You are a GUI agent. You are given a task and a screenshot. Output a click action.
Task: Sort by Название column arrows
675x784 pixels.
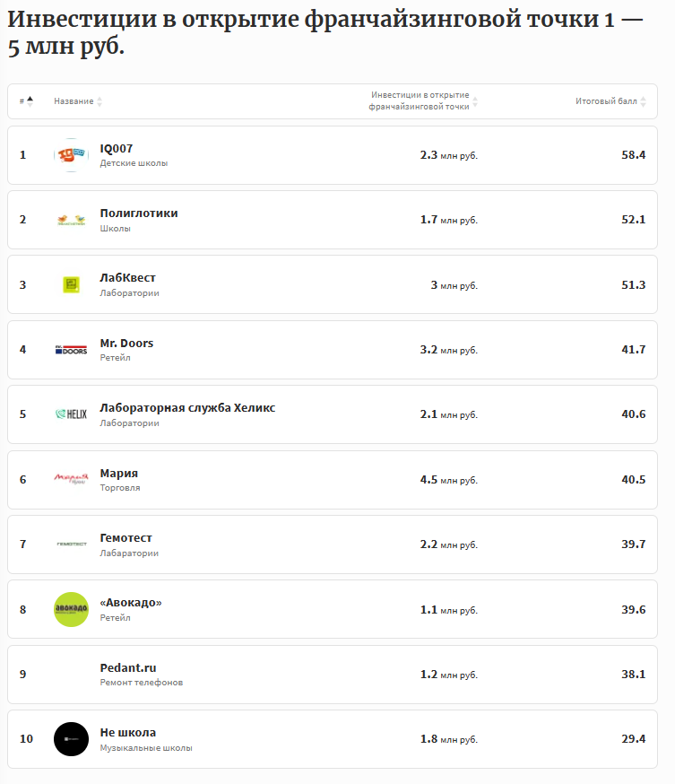100,101
